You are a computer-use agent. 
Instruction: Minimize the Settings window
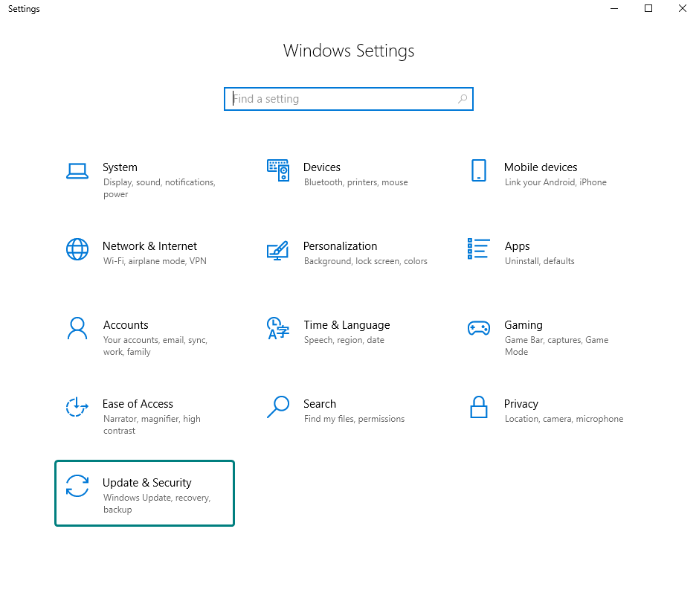(x=614, y=9)
